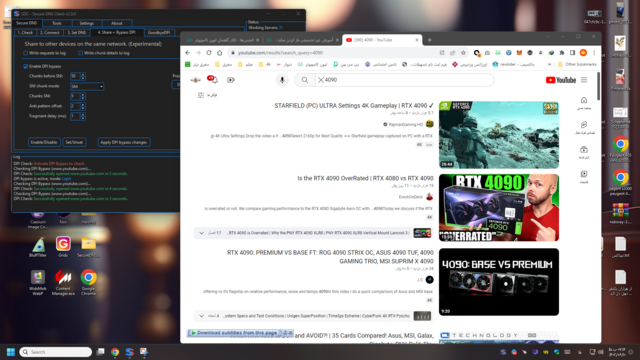Clear the 4090 search query with X
The width and height of the screenshot is (640, 360).
click(321, 80)
